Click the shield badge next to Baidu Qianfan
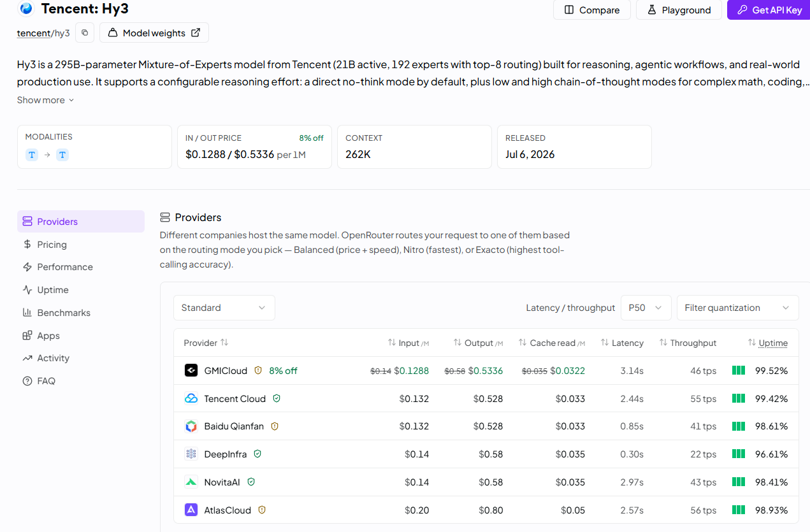The image size is (810, 532). pyautogui.click(x=275, y=426)
